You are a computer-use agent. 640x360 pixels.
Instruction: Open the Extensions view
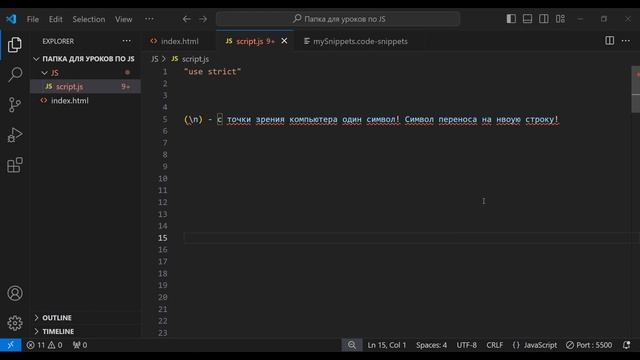(15, 165)
